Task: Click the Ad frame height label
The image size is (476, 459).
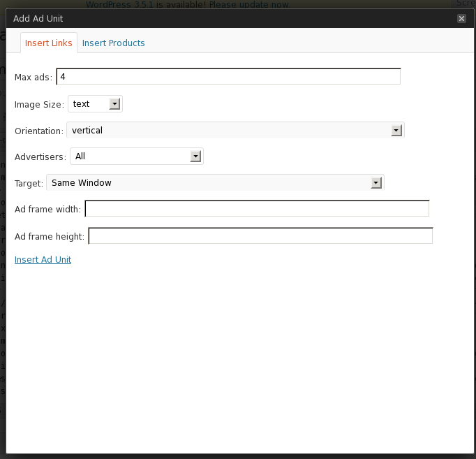Action: tap(50, 236)
